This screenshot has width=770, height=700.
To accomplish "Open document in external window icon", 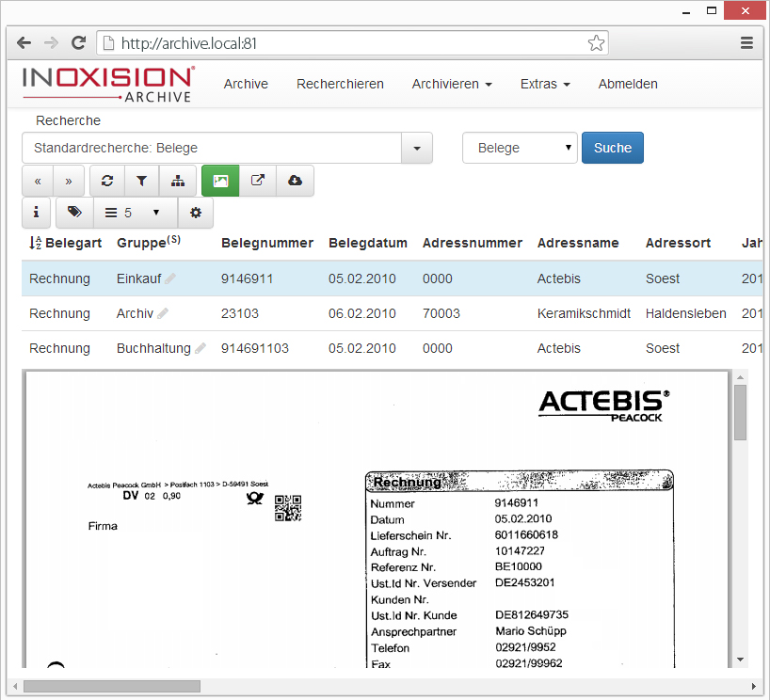I will [258, 181].
